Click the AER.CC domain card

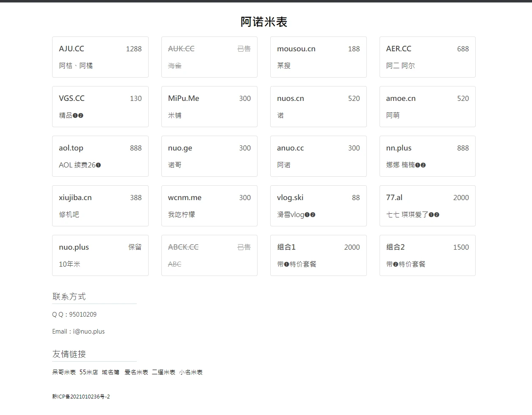(x=427, y=57)
